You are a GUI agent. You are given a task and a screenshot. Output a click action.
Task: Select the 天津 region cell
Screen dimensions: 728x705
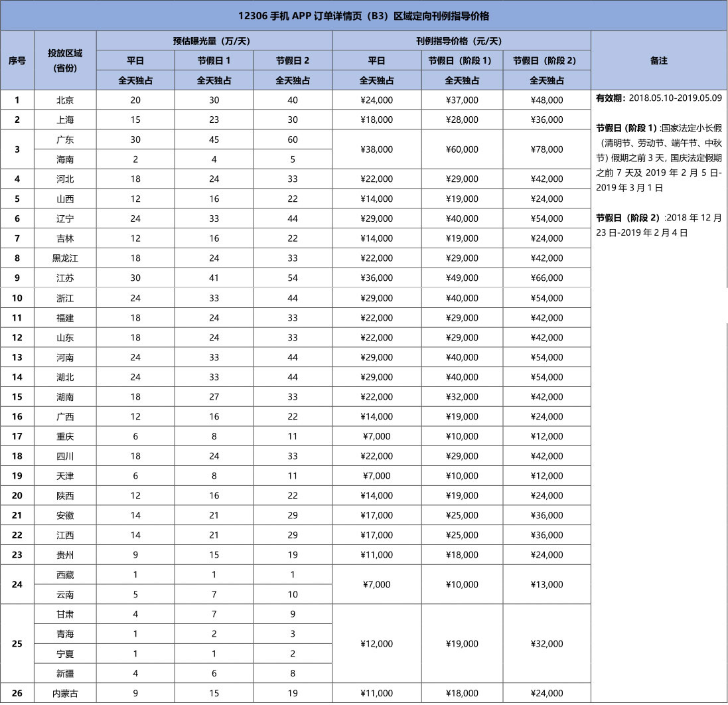[65, 475]
